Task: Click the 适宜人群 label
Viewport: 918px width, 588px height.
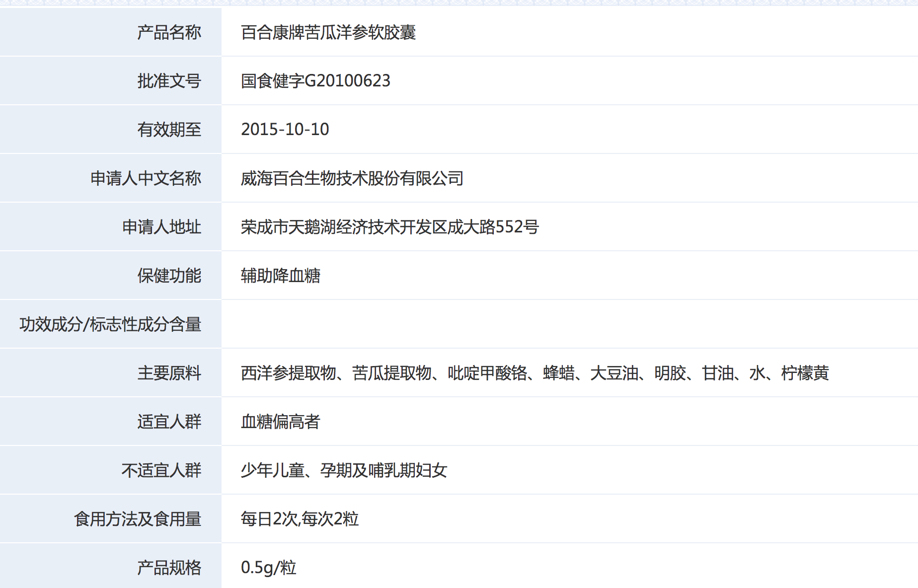Action: [169, 422]
